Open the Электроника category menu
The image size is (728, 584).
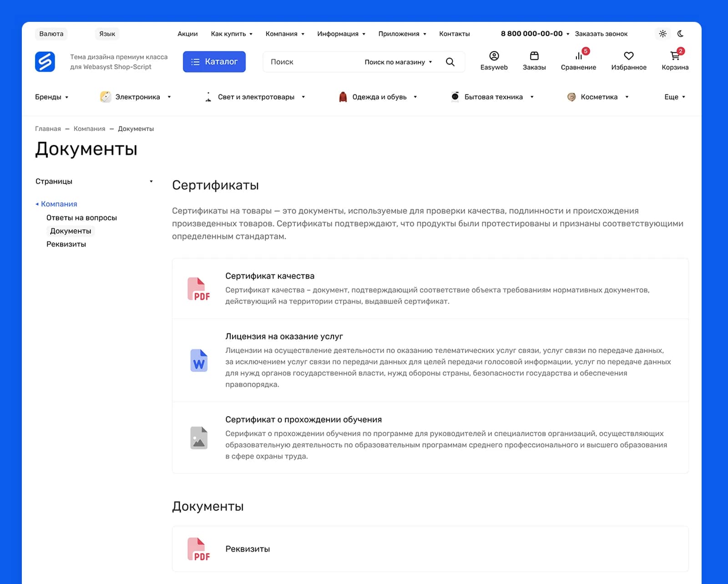[136, 97]
